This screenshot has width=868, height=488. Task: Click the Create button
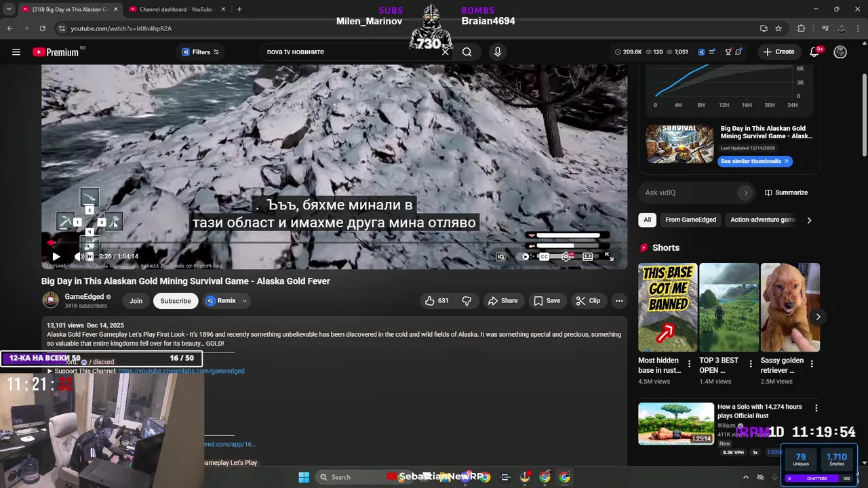[778, 52]
